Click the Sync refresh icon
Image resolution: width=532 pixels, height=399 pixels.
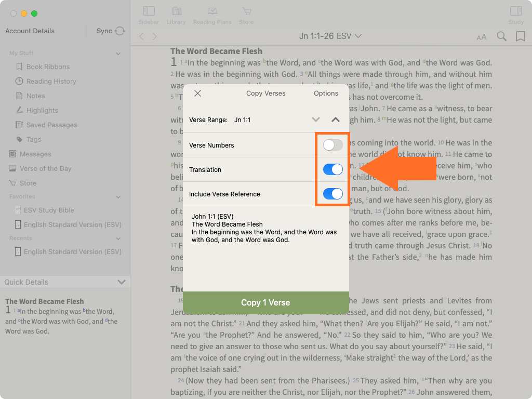(x=120, y=31)
